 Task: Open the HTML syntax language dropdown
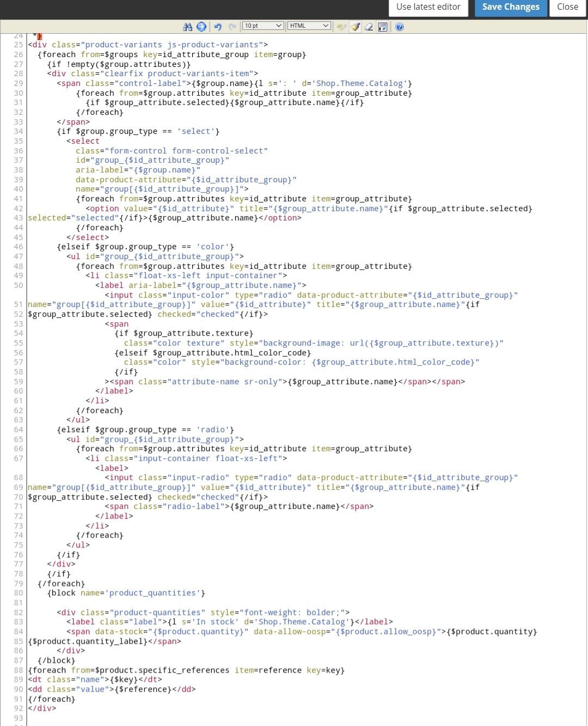[x=309, y=26]
